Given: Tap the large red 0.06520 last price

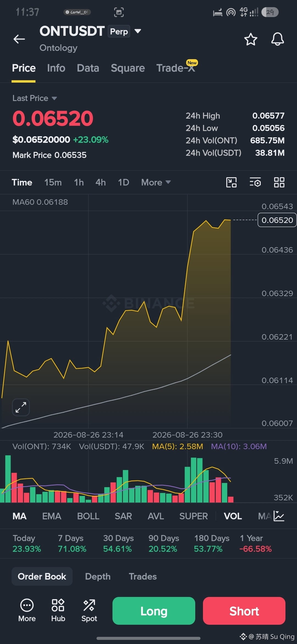Looking at the screenshot, I should point(53,118).
